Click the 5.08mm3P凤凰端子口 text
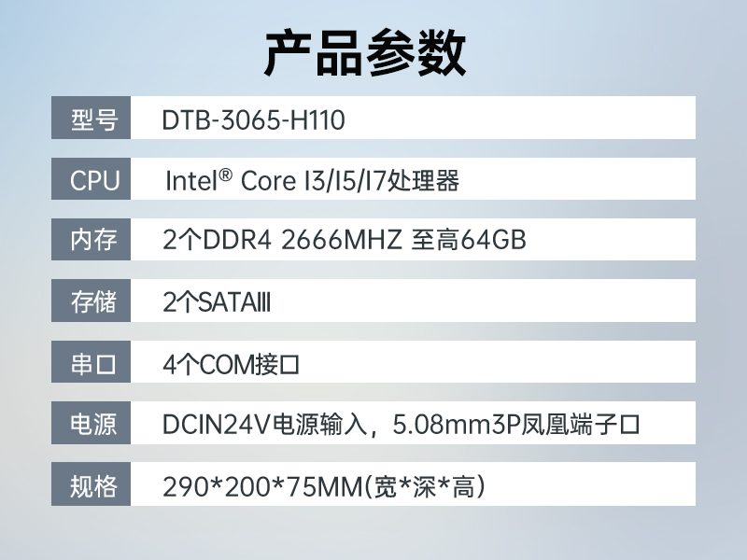Image resolution: width=747 pixels, height=560 pixels. [x=517, y=426]
